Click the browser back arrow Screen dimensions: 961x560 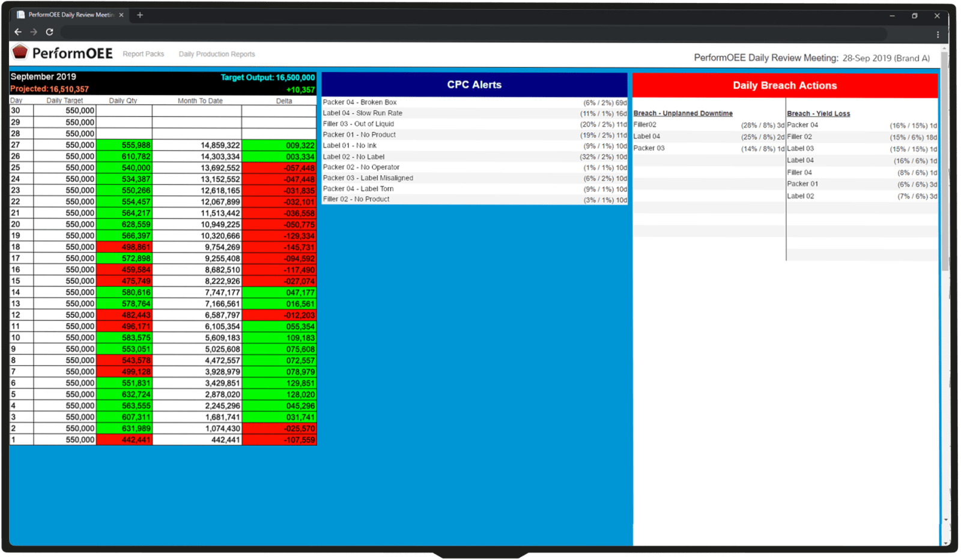coord(18,32)
